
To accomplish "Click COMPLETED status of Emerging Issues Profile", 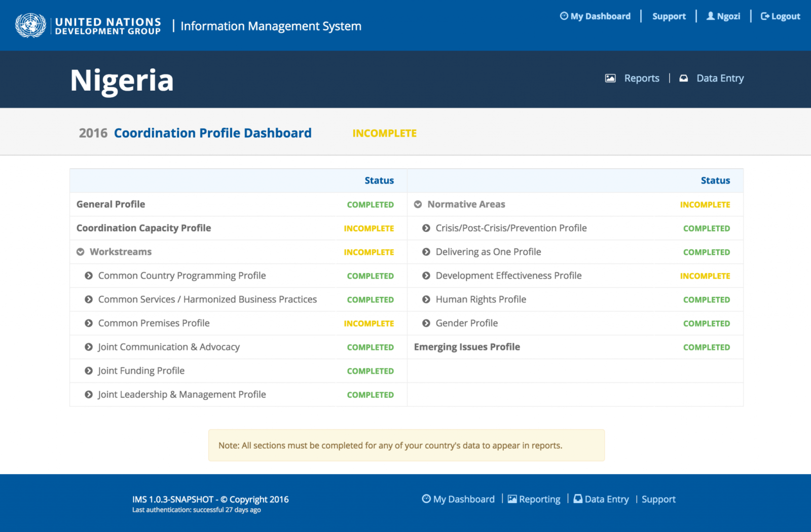I will 707,347.
